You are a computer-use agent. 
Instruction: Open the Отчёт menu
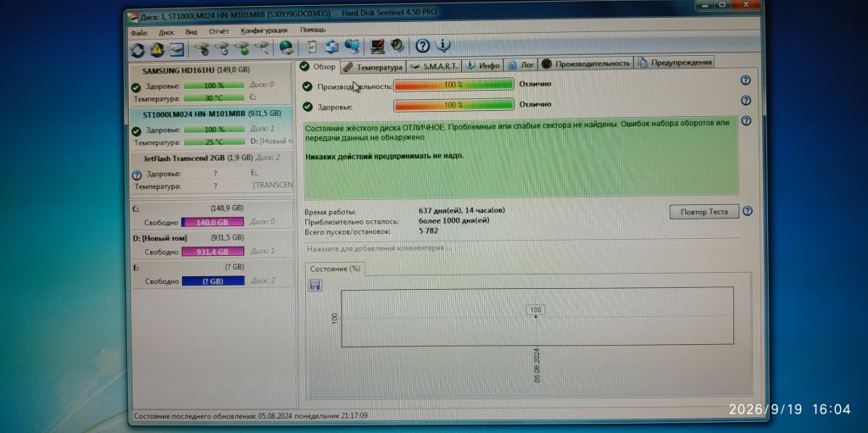click(220, 31)
